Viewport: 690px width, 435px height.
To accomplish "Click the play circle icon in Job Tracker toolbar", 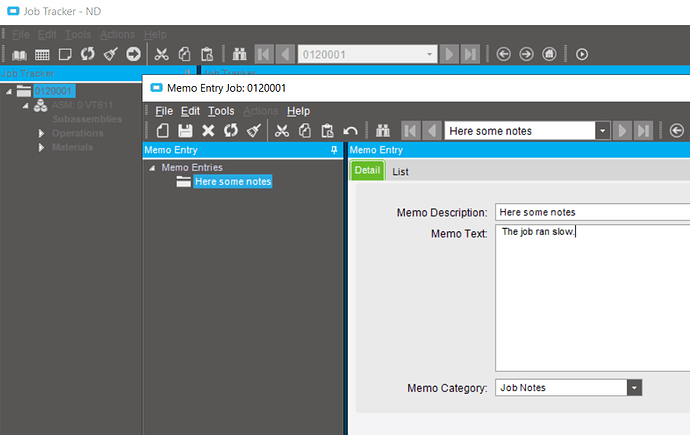I will (582, 54).
